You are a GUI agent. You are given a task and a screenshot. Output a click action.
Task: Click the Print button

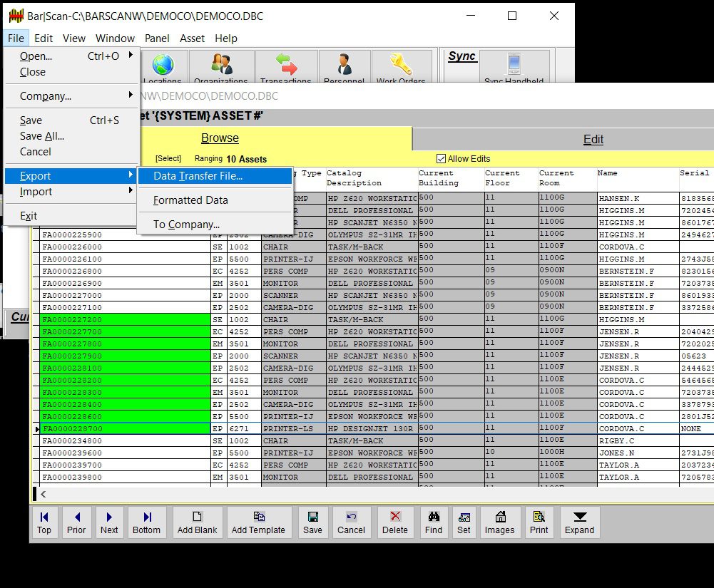point(539,522)
